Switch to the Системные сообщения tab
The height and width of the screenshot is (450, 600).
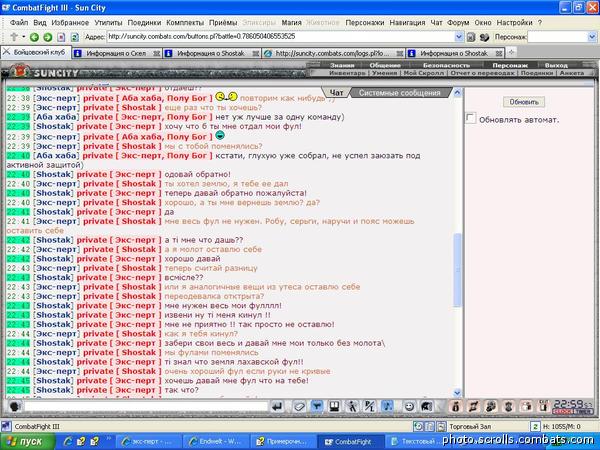[x=399, y=93]
